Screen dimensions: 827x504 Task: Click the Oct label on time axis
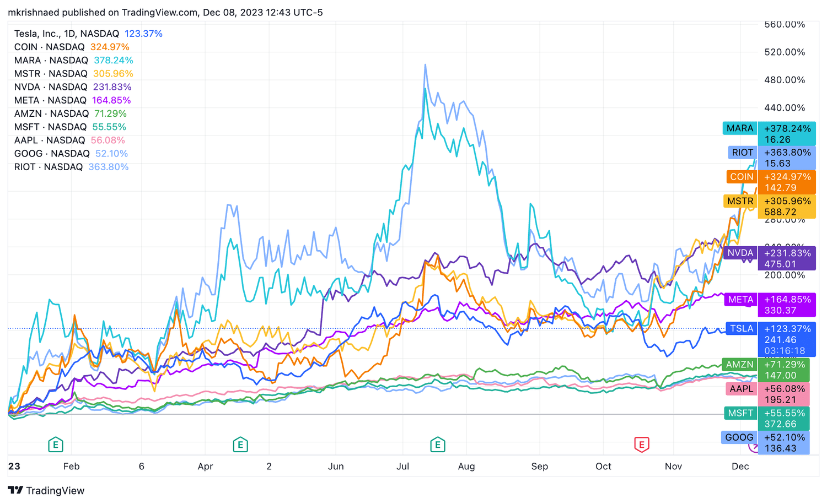click(x=603, y=466)
